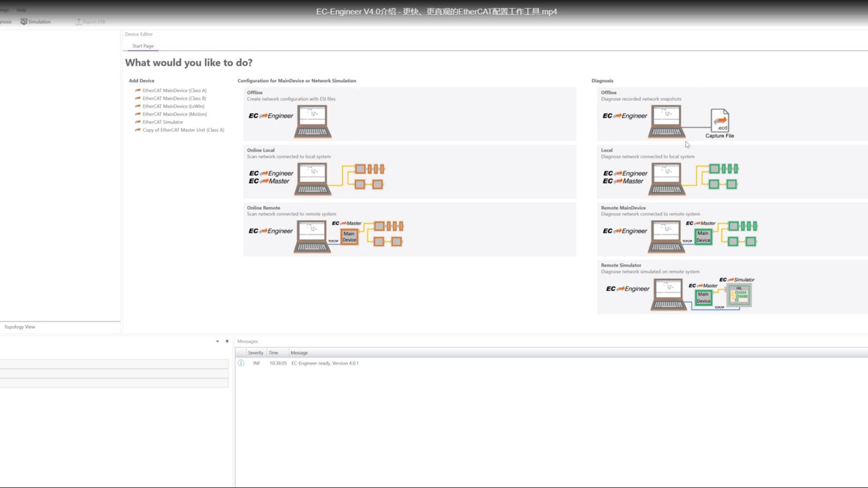This screenshot has height=488, width=868.
Task: Select the Start Page tab
Action: (143, 46)
